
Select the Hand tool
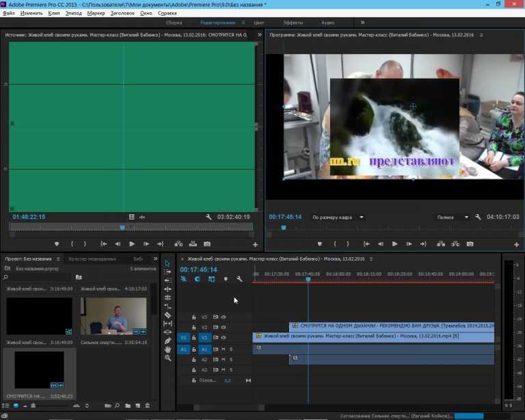coord(167,350)
